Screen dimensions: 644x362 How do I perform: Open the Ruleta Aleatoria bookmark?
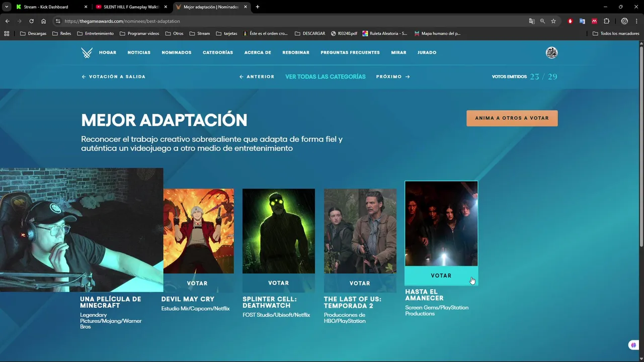click(x=385, y=34)
